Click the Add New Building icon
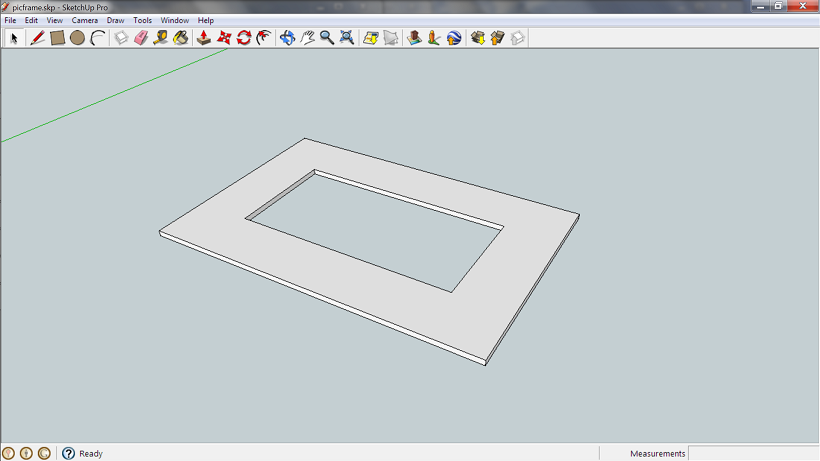820x461 pixels. [414, 38]
